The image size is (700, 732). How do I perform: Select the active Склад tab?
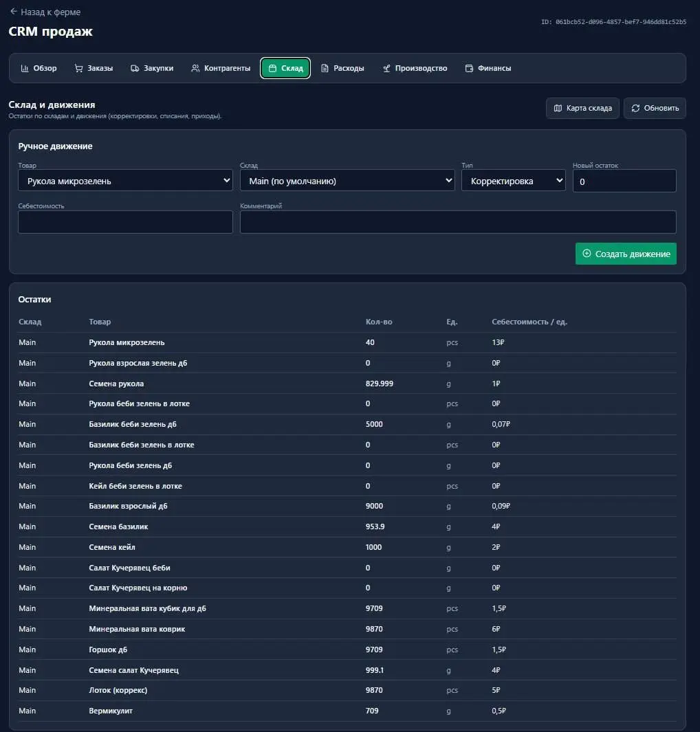pyautogui.click(x=285, y=68)
